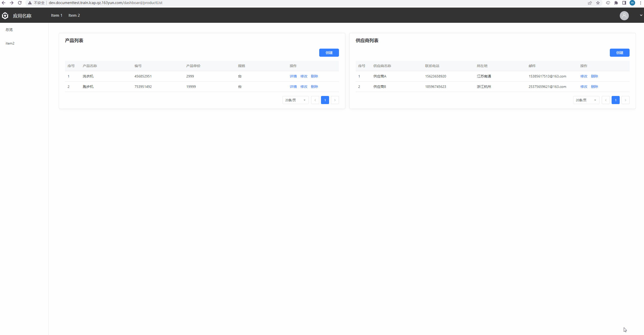Click email 25375659621@163.com
The width and height of the screenshot is (644, 335).
tap(547, 87)
